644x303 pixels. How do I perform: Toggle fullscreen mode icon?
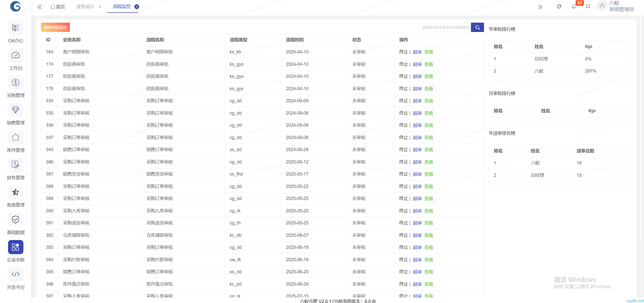point(588,7)
